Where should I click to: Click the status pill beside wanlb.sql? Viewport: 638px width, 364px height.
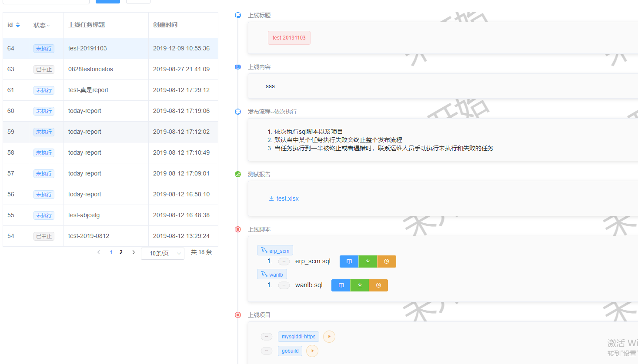point(284,285)
